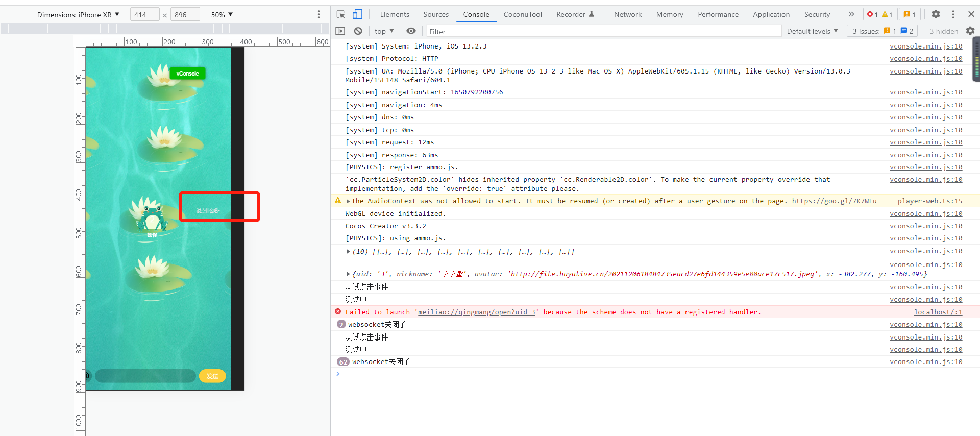Click the green vConsole button
The width and height of the screenshot is (980, 436).
pos(187,74)
